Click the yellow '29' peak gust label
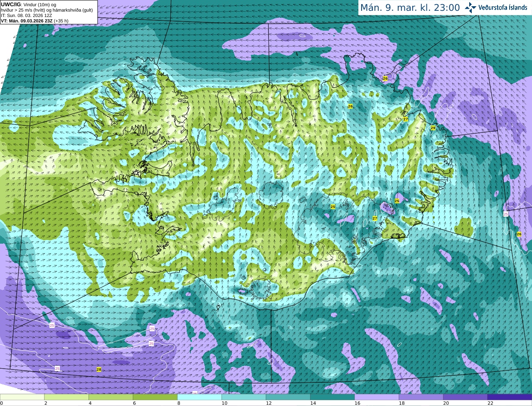This screenshot has width=532, height=406. point(433,128)
